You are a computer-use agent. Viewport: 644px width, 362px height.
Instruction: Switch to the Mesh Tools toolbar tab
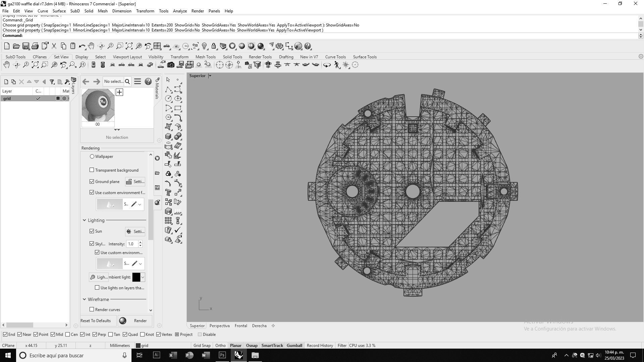tap(205, 57)
